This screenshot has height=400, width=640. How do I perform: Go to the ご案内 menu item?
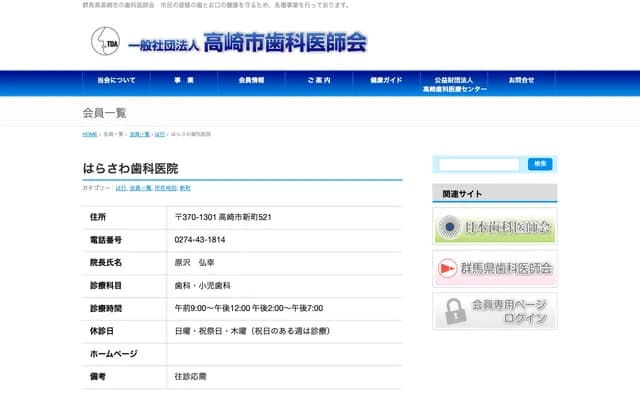click(319, 80)
